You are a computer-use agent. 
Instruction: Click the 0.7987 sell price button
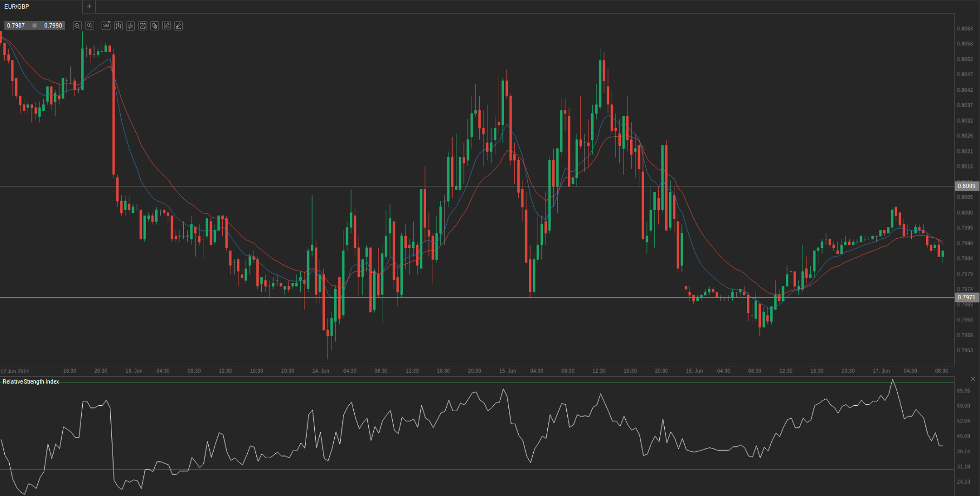tap(16, 25)
